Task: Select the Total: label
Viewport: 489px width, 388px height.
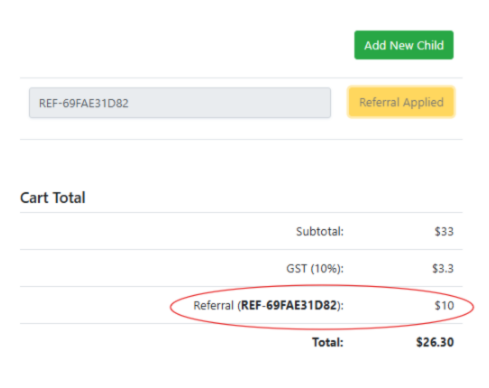Action: coord(328,342)
